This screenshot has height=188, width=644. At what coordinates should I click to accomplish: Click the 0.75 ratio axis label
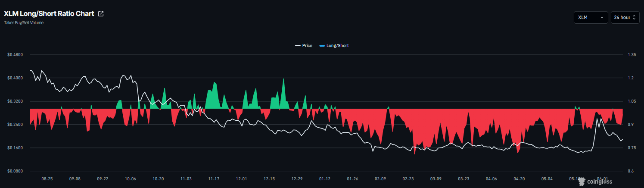click(632, 148)
